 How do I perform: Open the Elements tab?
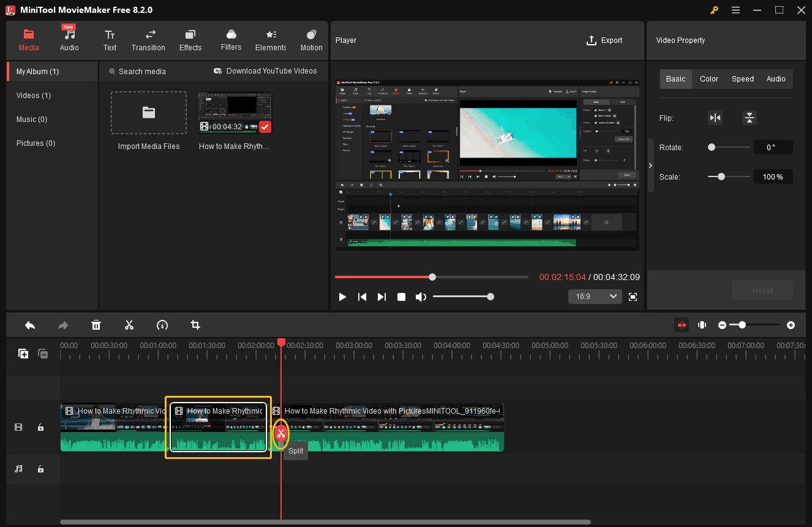(271, 40)
